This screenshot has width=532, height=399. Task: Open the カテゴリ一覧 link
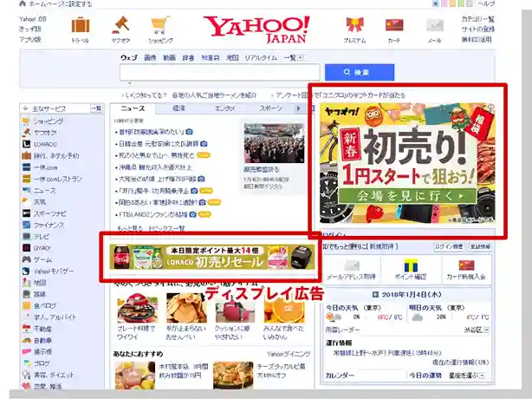click(477, 19)
